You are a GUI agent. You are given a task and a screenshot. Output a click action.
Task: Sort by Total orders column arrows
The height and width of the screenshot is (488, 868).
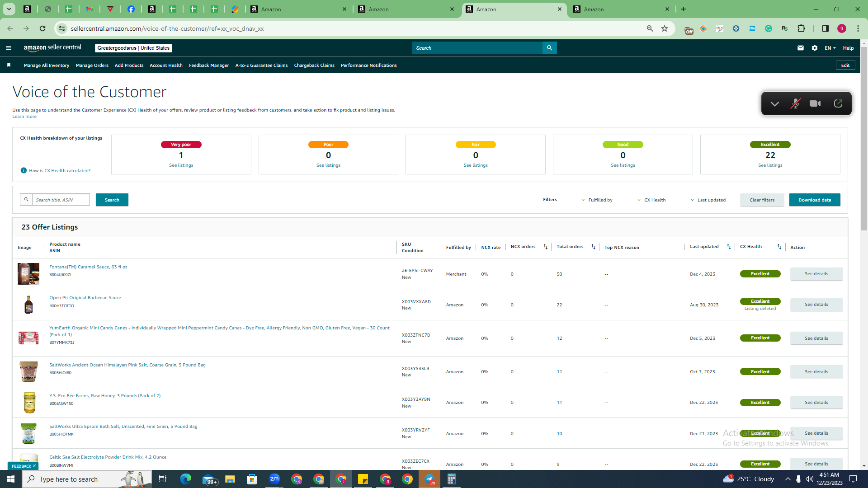click(593, 247)
